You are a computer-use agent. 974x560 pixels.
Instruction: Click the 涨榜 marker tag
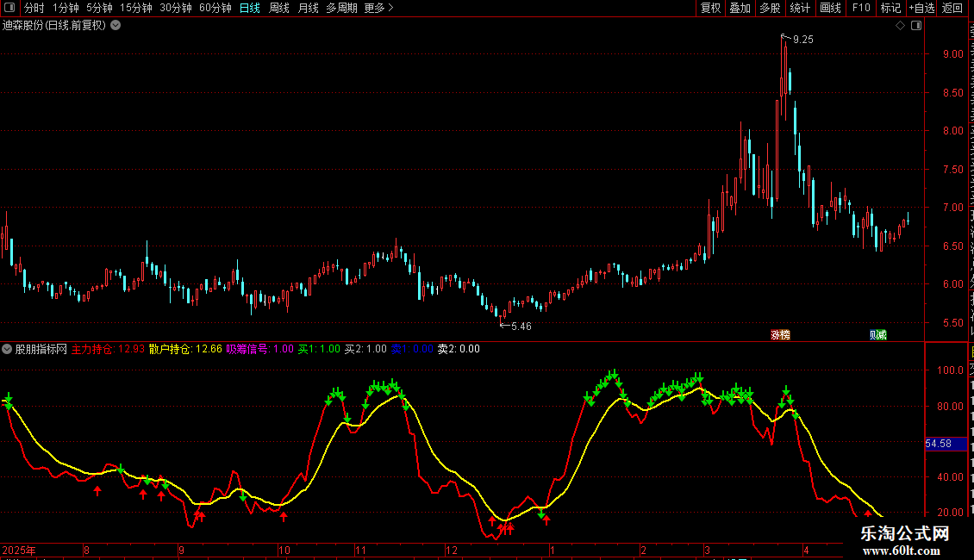(x=781, y=335)
